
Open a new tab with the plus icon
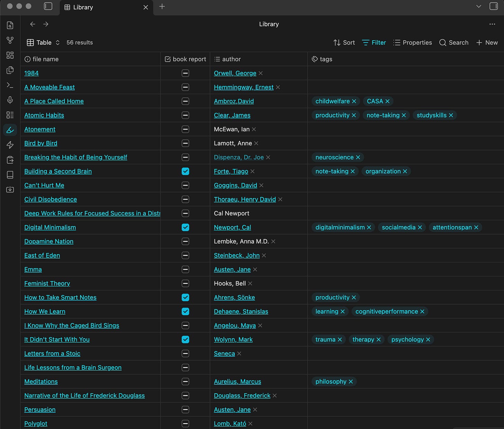tap(162, 7)
